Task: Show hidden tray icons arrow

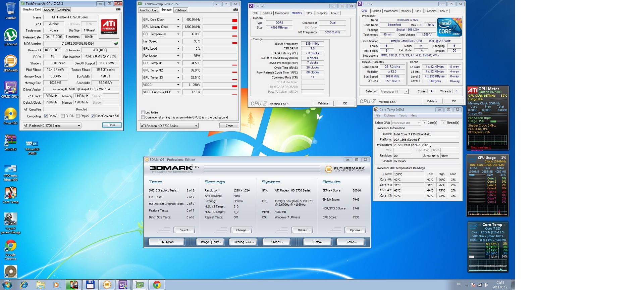Action: 466,285
